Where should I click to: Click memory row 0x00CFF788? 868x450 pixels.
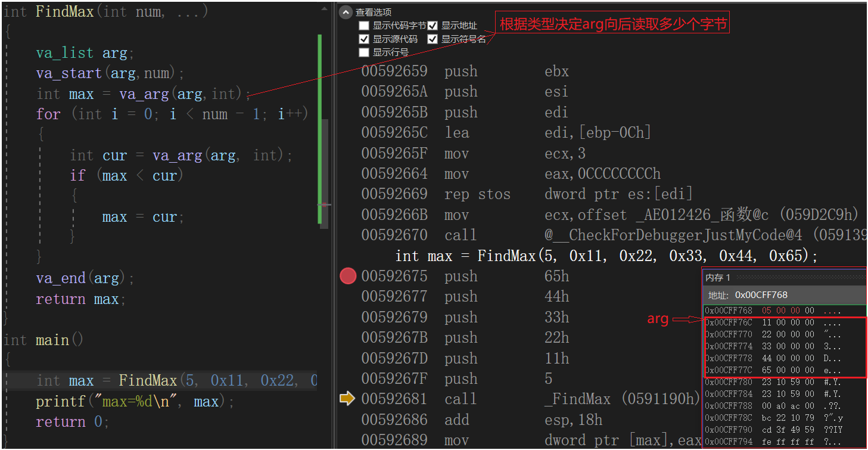pos(773,406)
